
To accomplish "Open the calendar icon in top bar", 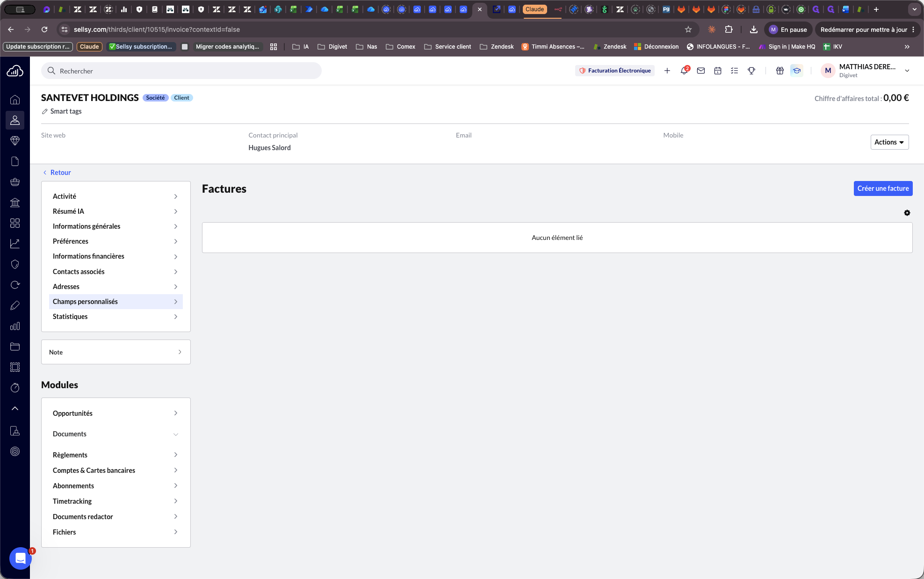I will (x=718, y=71).
